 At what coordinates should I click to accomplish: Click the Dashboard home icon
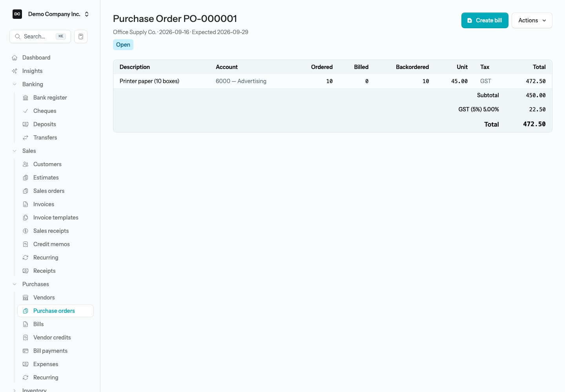click(15, 58)
